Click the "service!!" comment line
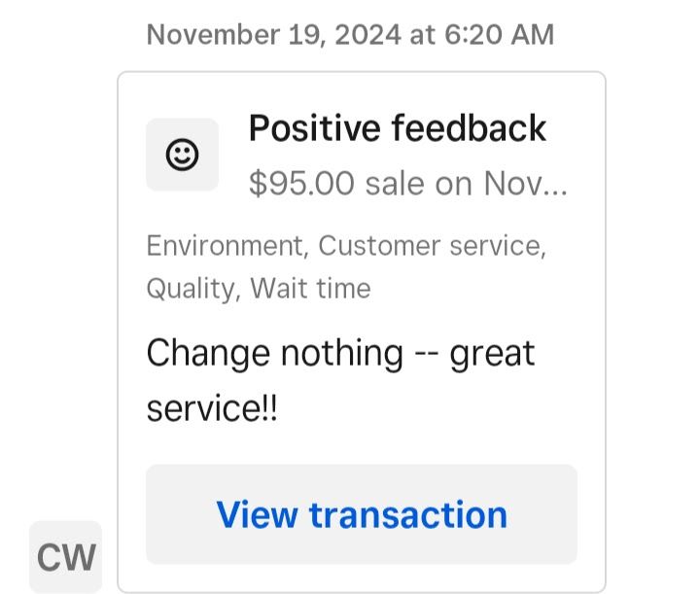The height and width of the screenshot is (594, 700). (212, 408)
